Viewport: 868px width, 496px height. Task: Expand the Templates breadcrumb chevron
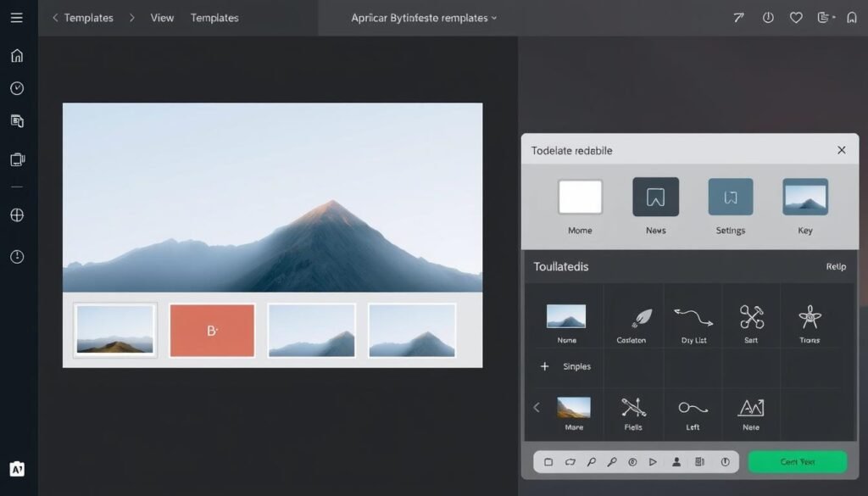(131, 17)
